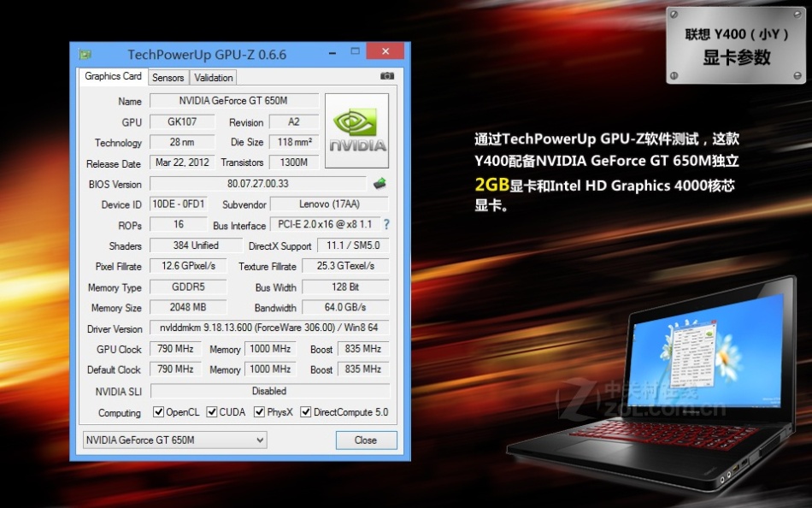Screen dimensions: 812x508
Task: Close GPU-Z with the red X
Action: point(385,51)
